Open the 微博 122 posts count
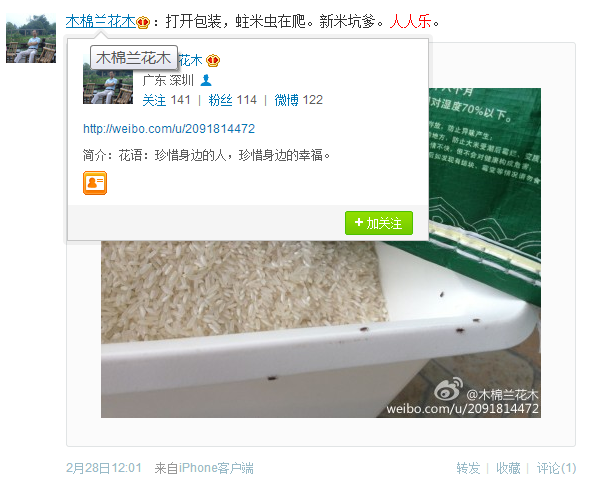Image resolution: width=605 pixels, height=490 pixels. [x=299, y=100]
